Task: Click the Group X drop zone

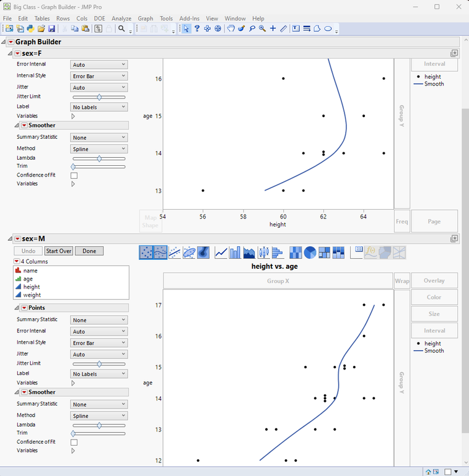Action: [278, 281]
